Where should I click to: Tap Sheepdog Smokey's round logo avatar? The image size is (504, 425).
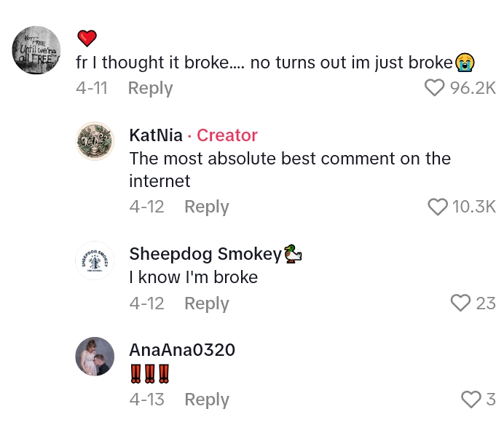[95, 261]
